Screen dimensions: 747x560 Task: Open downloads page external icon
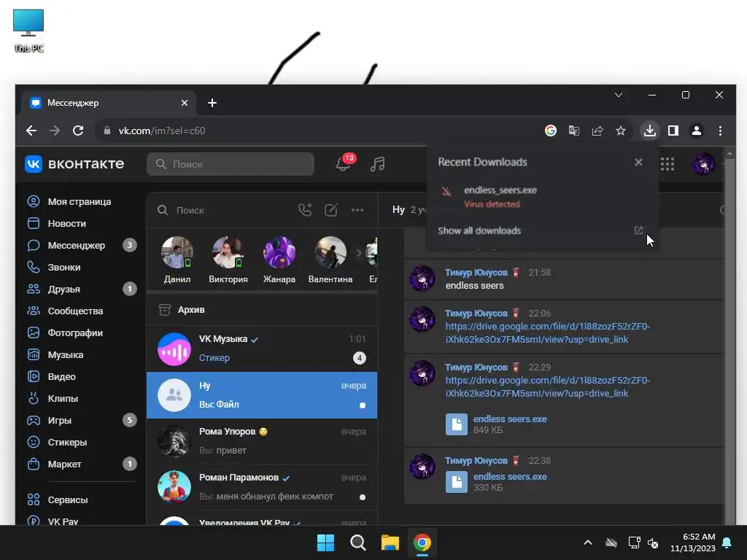click(638, 230)
